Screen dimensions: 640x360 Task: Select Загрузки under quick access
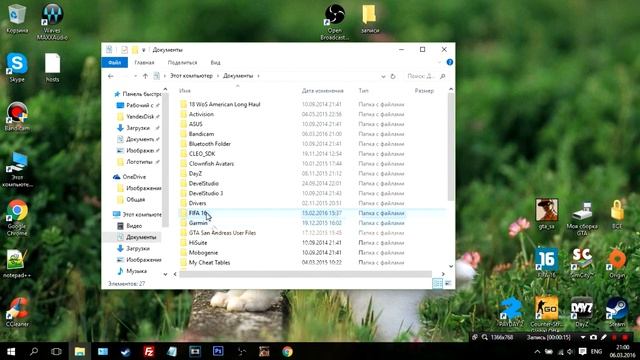point(138,128)
